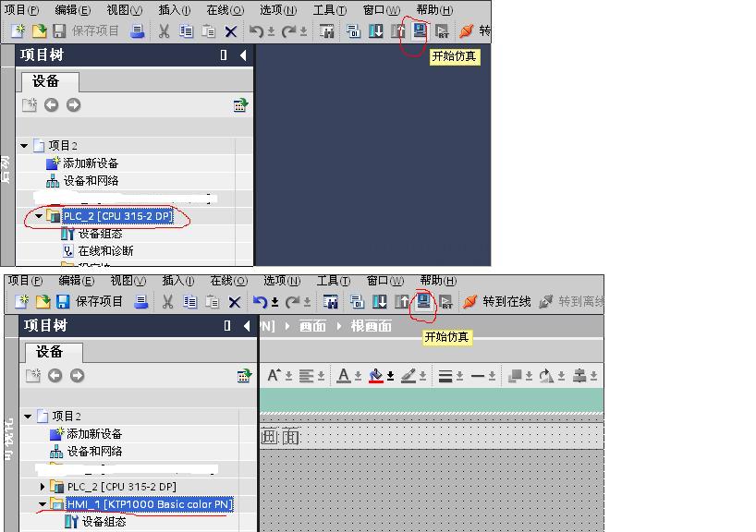Image resolution: width=756 pixels, height=532 pixels.
Task: Collapse project tree arrow in HMI_1 window header
Action: pyautogui.click(x=247, y=326)
